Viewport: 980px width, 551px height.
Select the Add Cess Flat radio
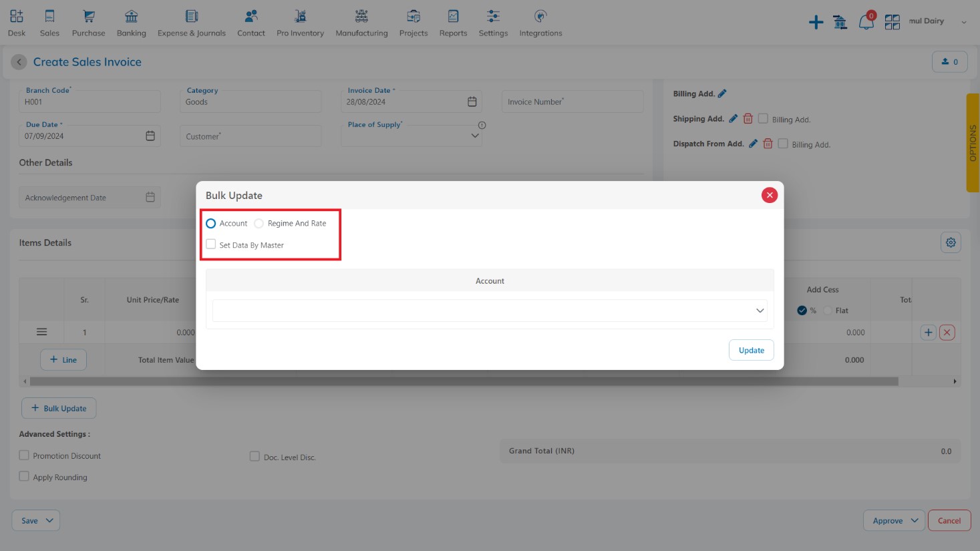(828, 311)
